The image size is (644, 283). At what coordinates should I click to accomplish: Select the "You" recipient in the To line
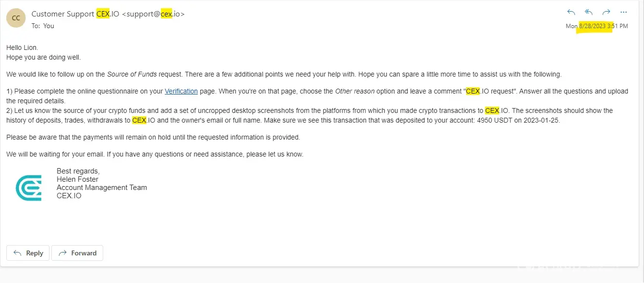(x=48, y=26)
